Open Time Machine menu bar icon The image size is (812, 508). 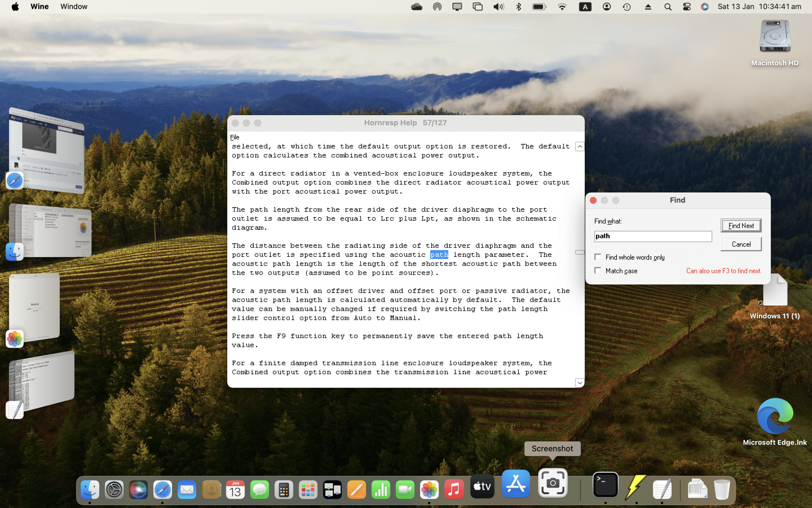tap(627, 7)
